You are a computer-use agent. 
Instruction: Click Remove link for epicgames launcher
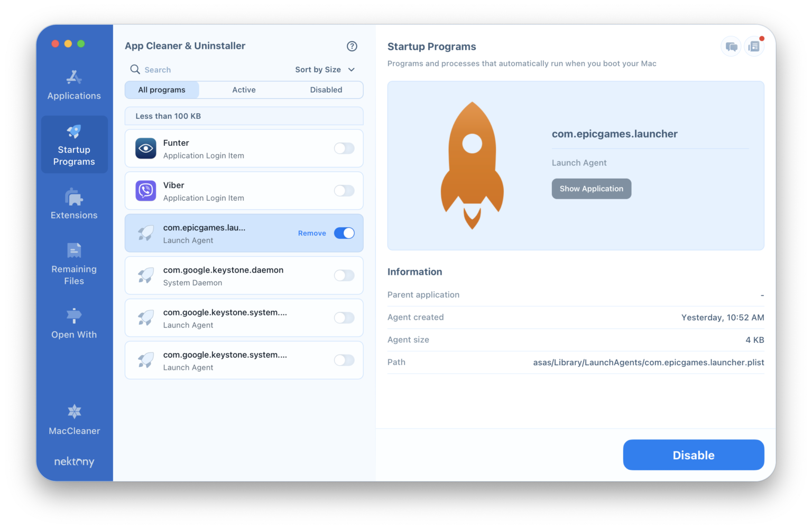tap(312, 233)
